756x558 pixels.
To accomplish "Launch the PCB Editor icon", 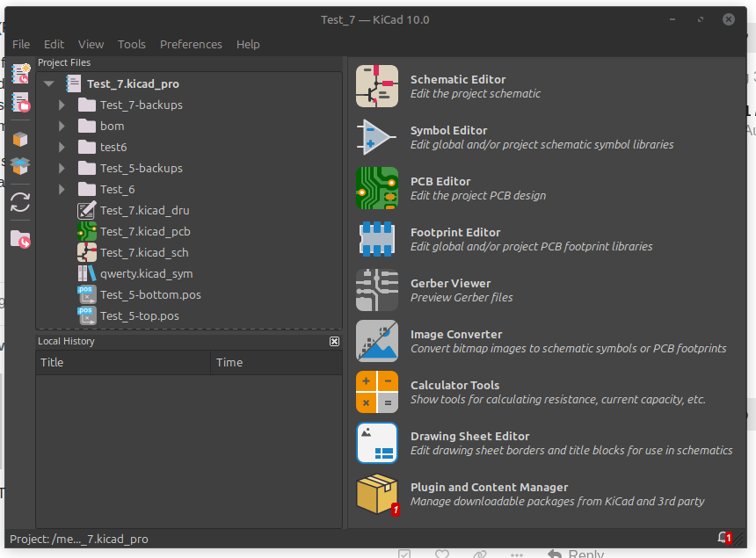I will (x=377, y=188).
